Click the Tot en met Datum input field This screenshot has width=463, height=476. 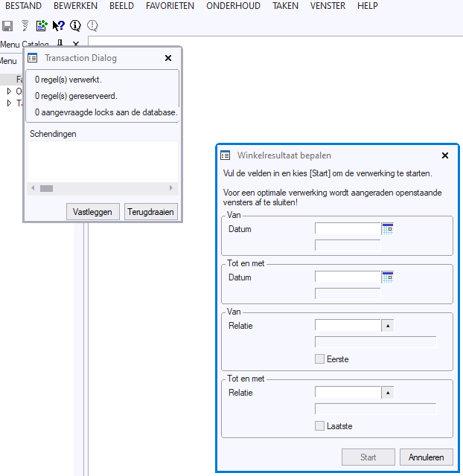348,277
